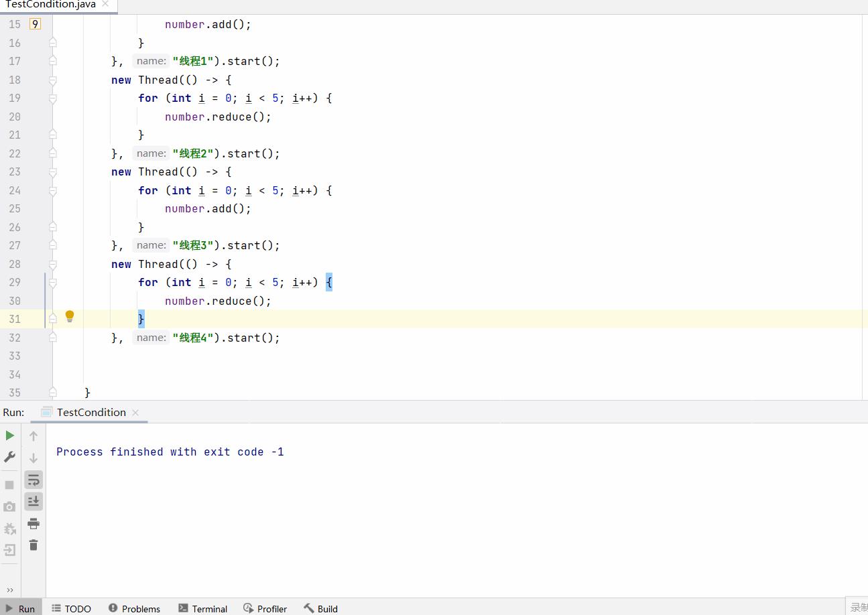Click the "线程3" string literal

pos(192,245)
